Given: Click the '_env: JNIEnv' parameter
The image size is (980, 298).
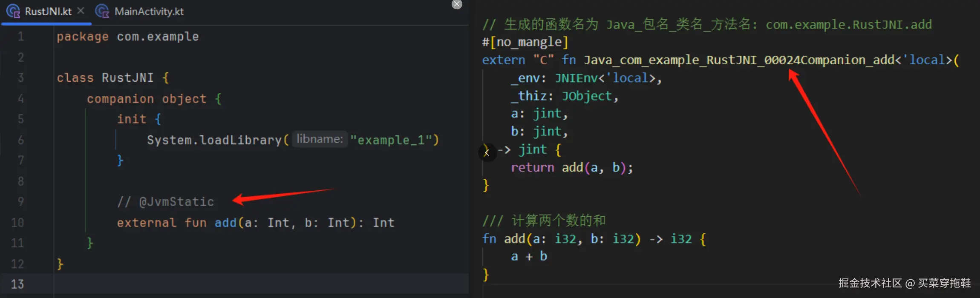Looking at the screenshot, I should 586,78.
